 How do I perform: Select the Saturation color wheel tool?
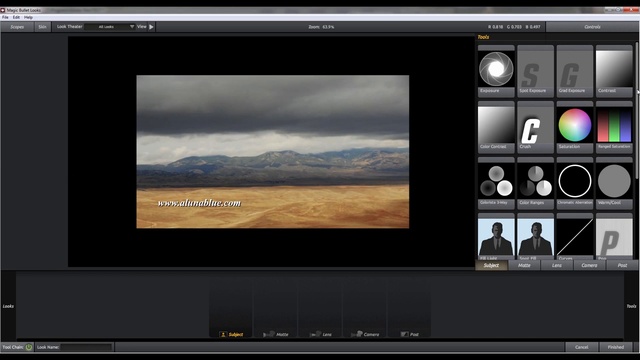[575, 127]
